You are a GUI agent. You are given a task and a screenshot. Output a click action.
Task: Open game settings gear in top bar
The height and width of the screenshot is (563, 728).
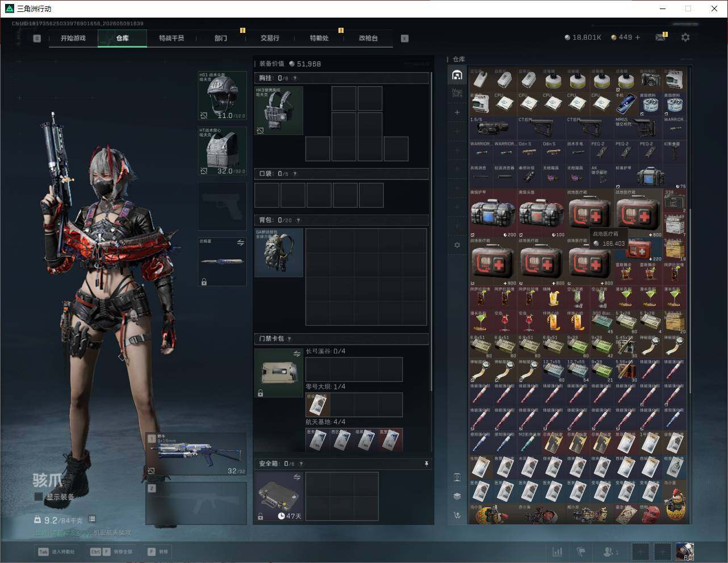(685, 37)
